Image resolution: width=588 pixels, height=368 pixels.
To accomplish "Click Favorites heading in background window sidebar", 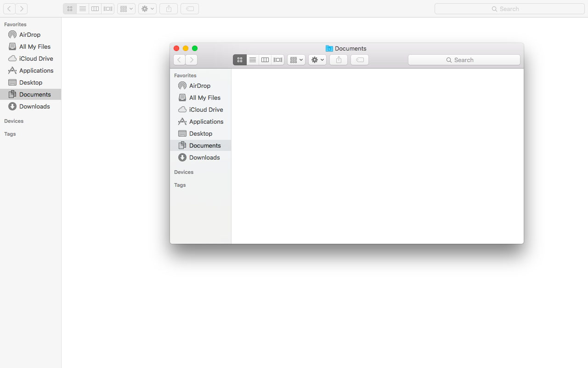I will pyautogui.click(x=15, y=24).
